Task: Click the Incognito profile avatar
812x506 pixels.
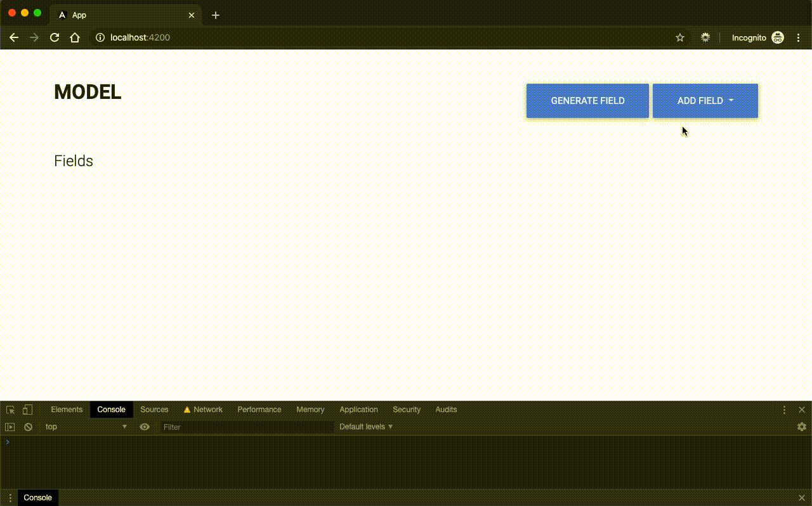Action: [778, 37]
